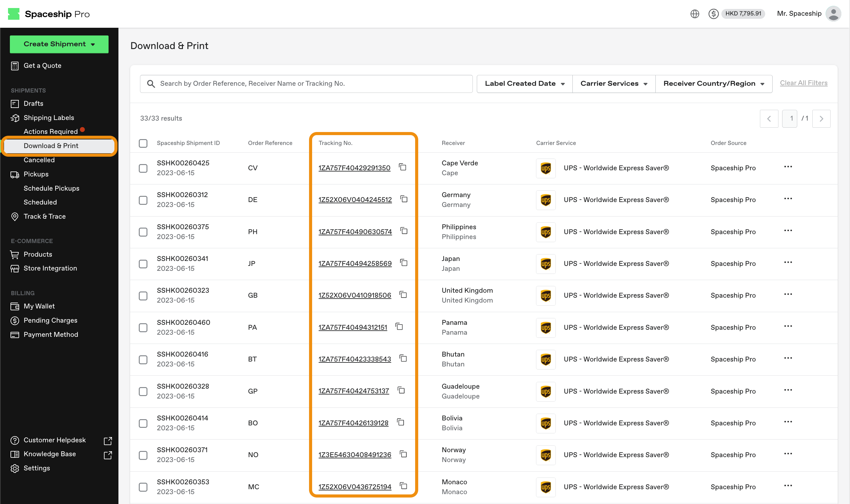Select the checkbox for shipment SSHK00260460

143,328
